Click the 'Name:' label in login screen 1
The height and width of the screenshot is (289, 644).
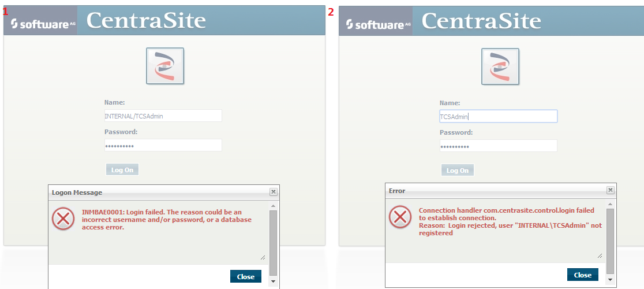click(x=115, y=102)
